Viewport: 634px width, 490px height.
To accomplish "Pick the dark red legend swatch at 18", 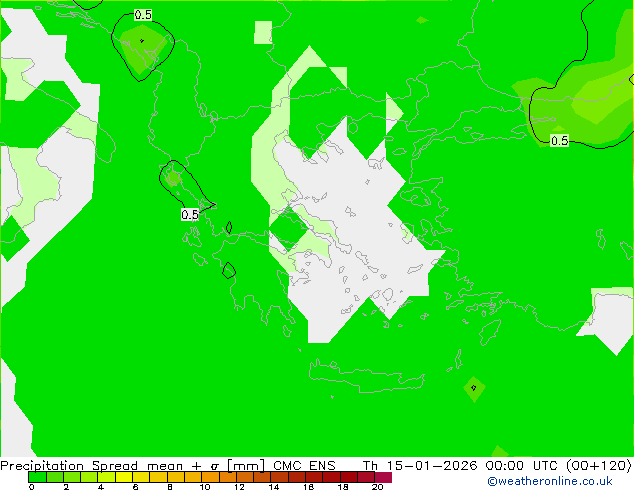I will point(349,477).
